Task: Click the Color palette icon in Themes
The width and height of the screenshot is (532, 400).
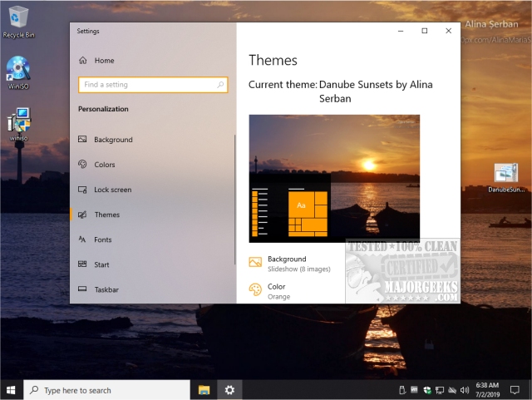Action: (x=255, y=289)
